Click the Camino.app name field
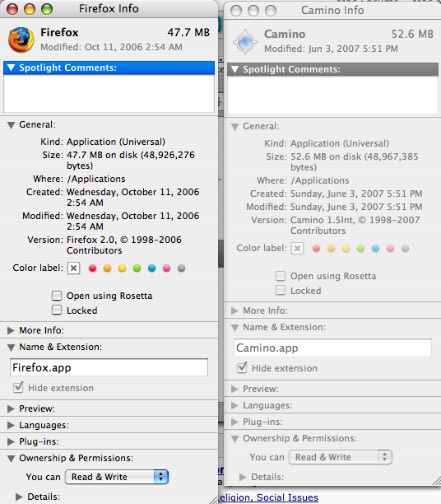The image size is (441, 504). [332, 348]
